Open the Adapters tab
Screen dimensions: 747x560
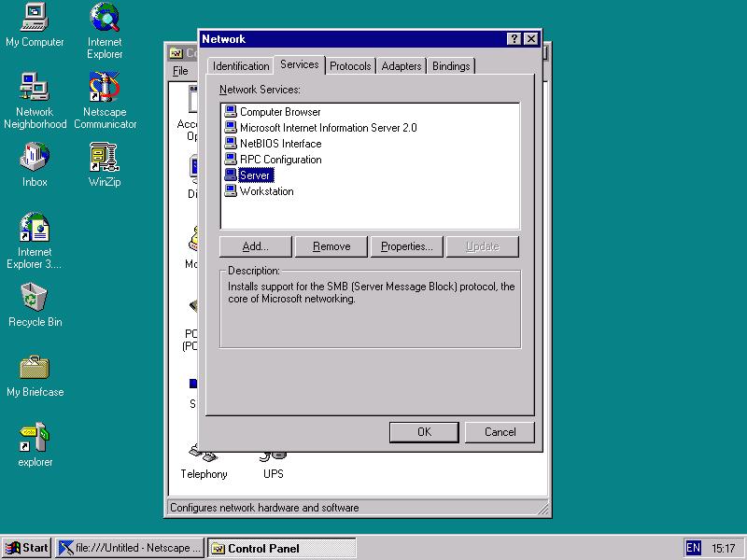402,66
